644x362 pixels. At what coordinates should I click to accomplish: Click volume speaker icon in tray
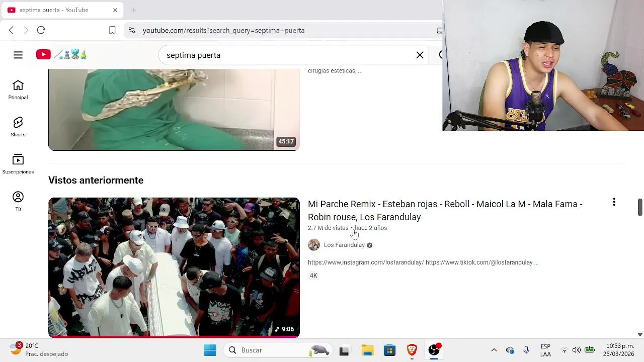pos(577,350)
